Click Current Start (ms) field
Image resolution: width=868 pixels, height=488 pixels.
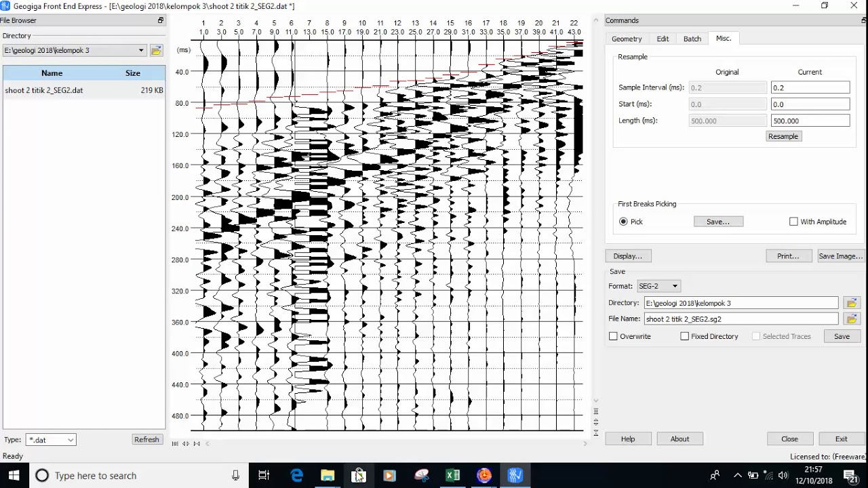(810, 104)
